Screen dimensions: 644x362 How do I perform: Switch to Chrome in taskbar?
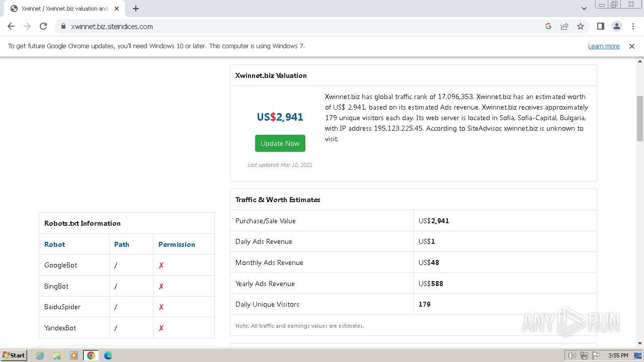(x=91, y=355)
